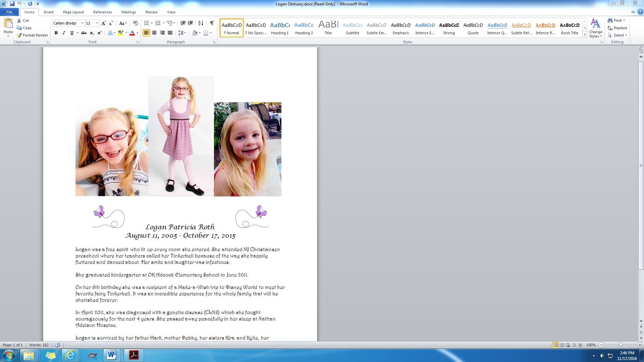Select the Format Painter tool

32,35
